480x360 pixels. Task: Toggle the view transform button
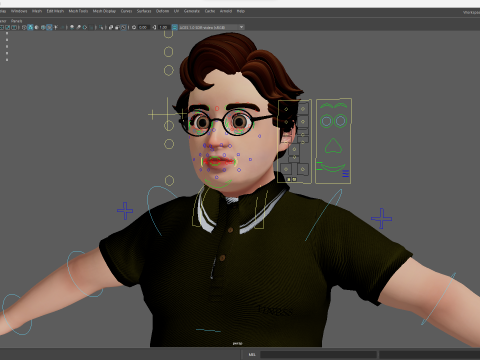pyautogui.click(x=174, y=27)
